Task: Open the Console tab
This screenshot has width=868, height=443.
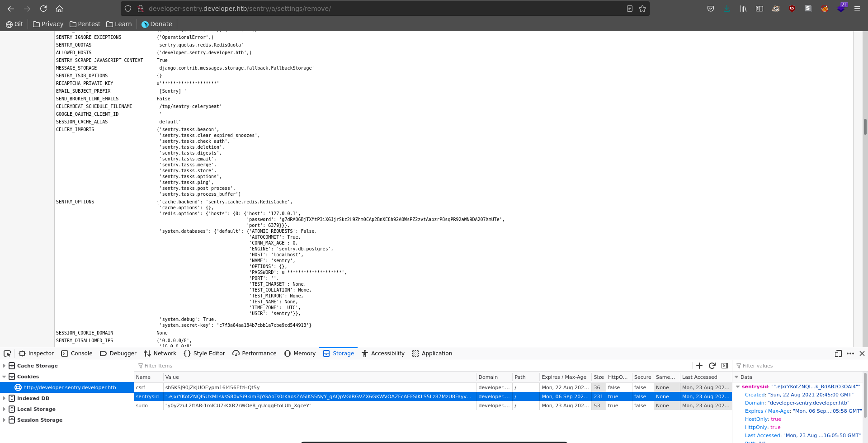Action: 77,353
